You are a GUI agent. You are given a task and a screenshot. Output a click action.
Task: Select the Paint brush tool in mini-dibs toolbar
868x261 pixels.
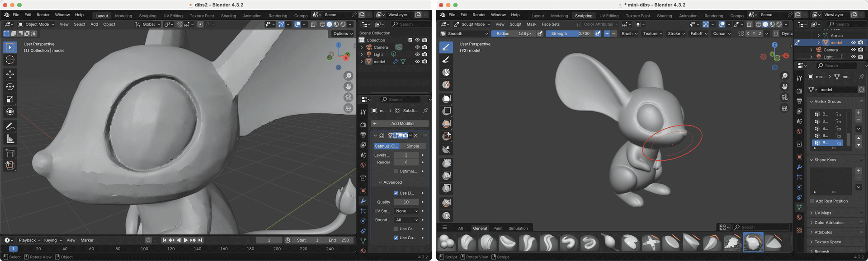coord(446,60)
